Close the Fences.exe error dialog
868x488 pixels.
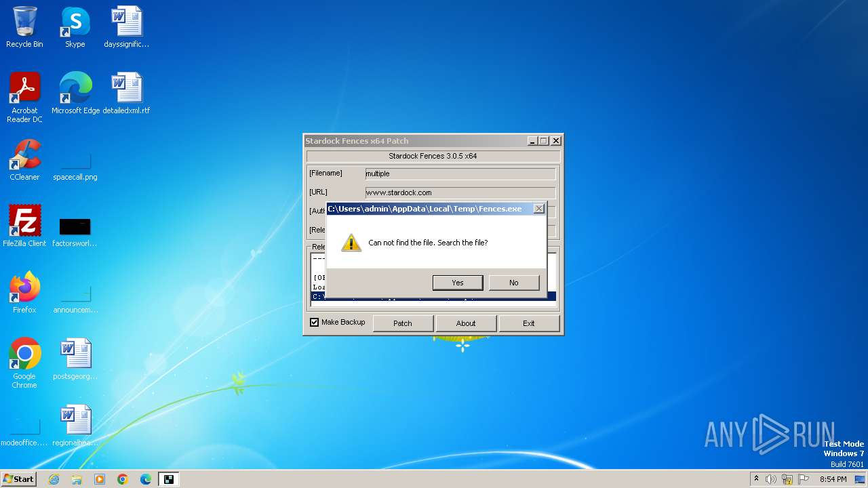(538, 209)
